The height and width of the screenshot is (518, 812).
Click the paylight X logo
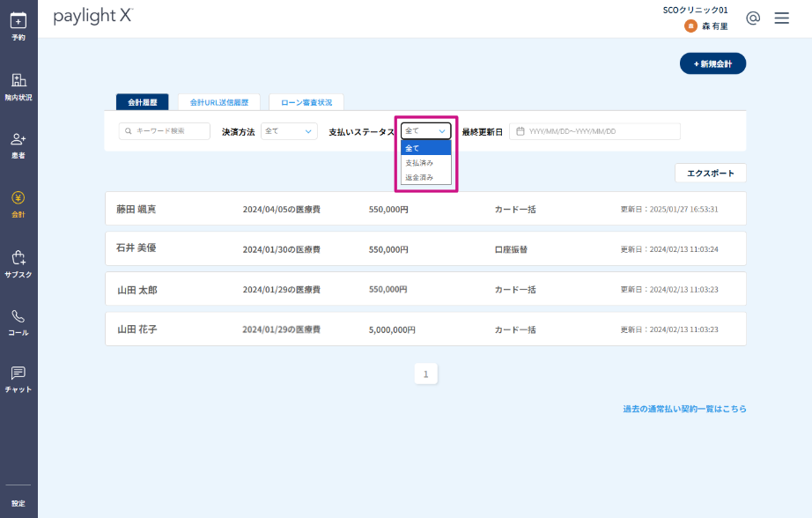93,16
